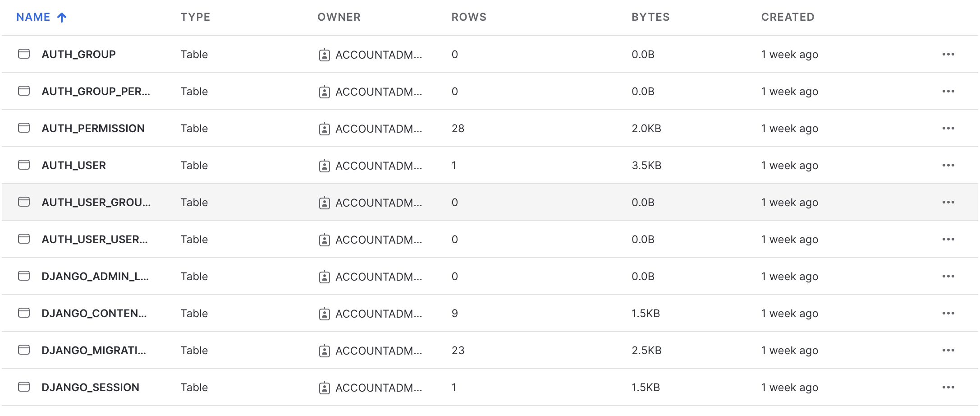Open the AUTH_USER table
980x416 pixels.
click(73, 166)
